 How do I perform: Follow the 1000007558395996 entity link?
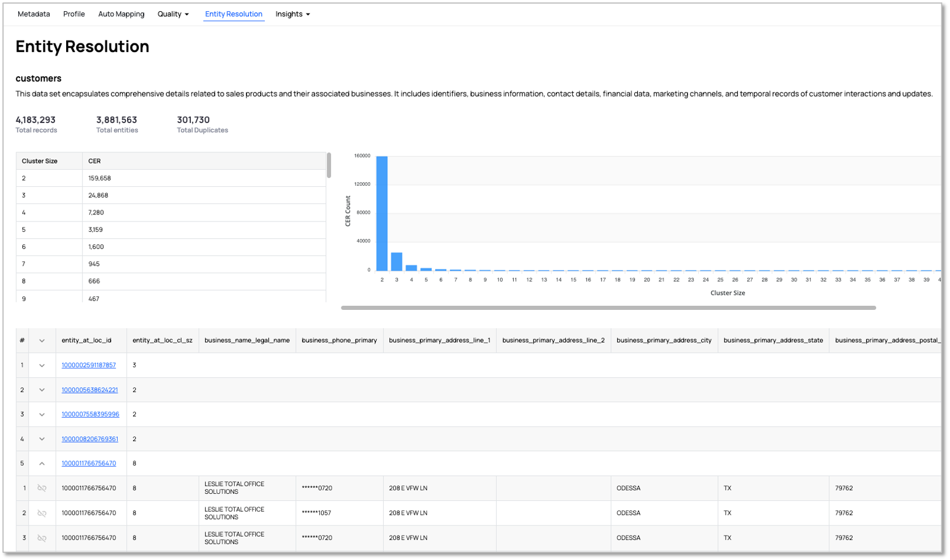pos(90,414)
